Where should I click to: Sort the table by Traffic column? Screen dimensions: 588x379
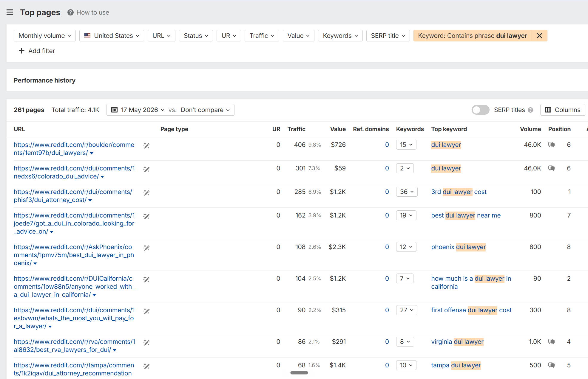[296, 129]
